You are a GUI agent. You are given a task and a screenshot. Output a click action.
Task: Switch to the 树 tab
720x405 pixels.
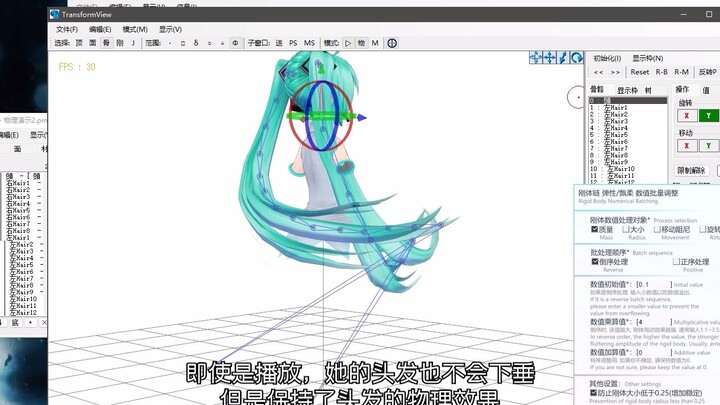pos(648,90)
